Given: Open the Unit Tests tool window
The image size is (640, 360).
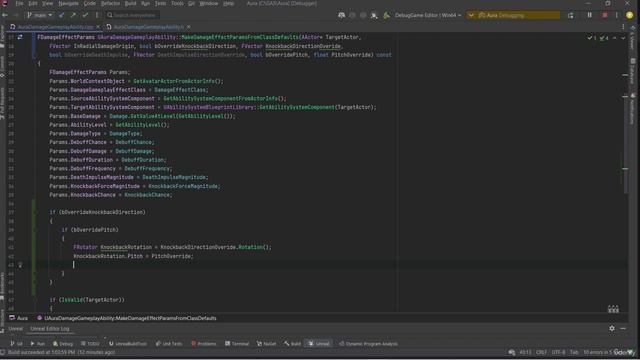Looking at the screenshot, I should pos(169,344).
